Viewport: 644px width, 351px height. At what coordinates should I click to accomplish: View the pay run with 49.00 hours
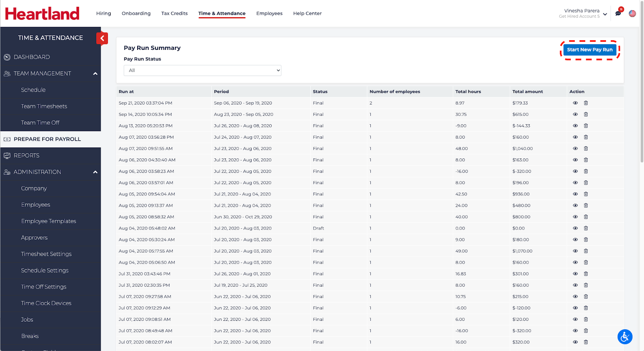click(x=575, y=251)
